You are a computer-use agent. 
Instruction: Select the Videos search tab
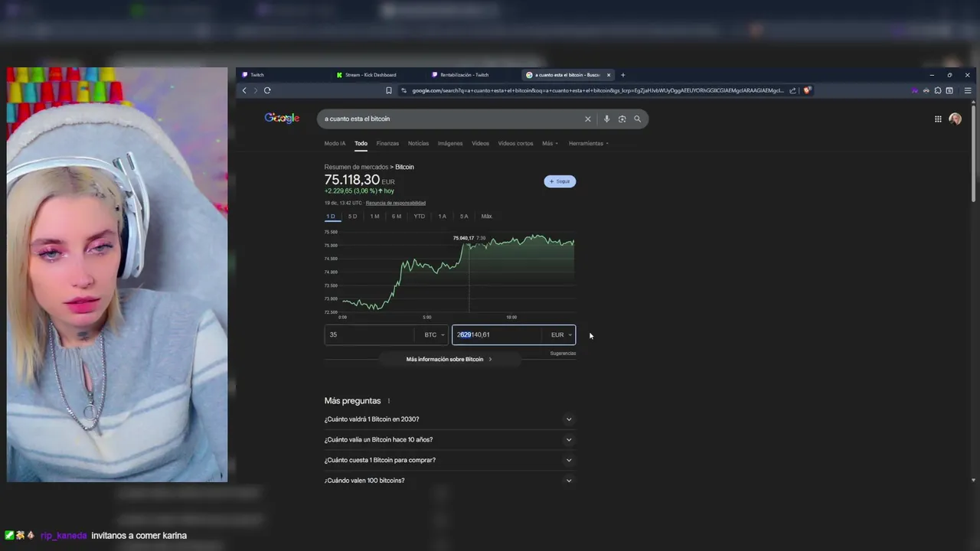(480, 143)
